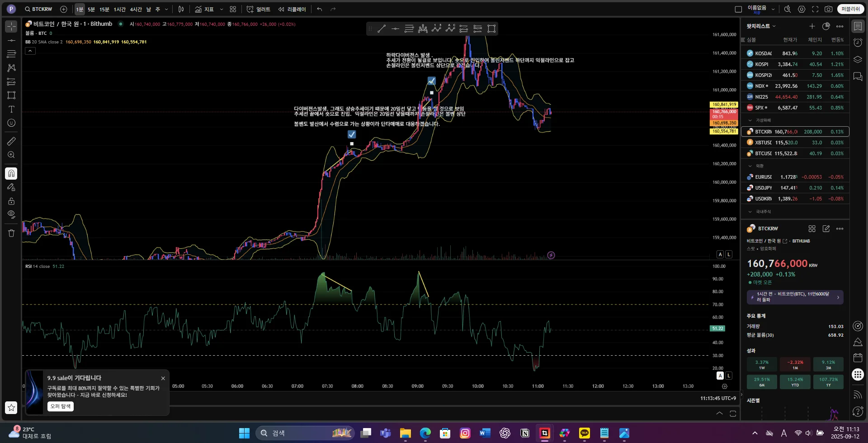This screenshot has height=443, width=868.
Task: Toggle magnet mode for drawings
Action: (11, 173)
